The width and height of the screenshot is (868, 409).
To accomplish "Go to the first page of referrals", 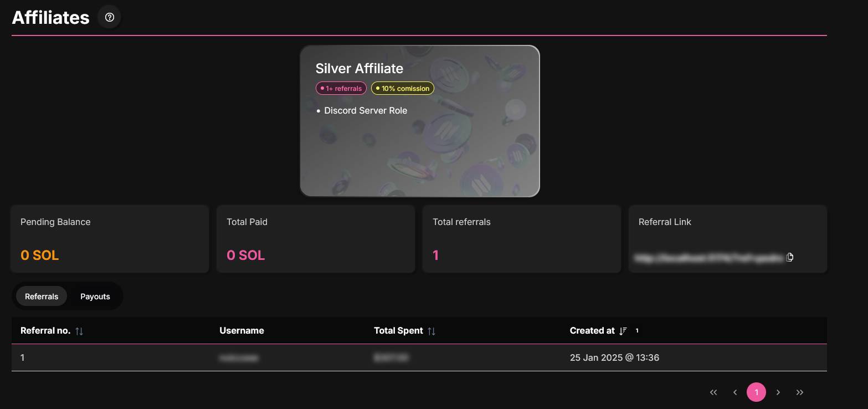I will 713,392.
